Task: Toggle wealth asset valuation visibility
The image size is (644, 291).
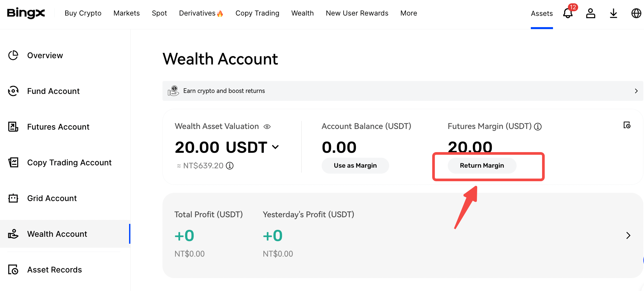Action: tap(267, 127)
